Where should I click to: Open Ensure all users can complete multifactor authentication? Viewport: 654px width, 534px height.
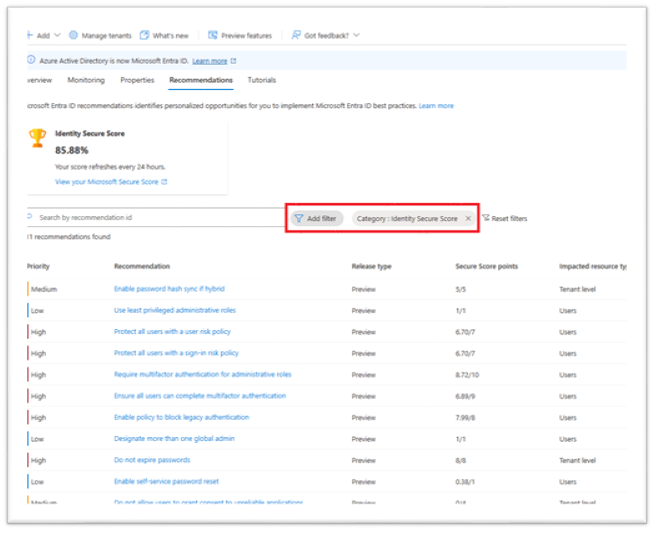200,396
